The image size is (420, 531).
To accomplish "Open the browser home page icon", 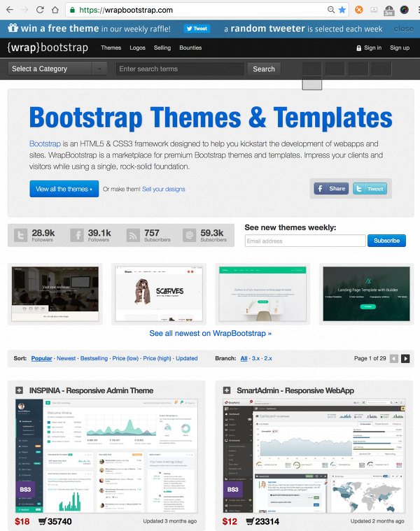I will tap(55, 10).
